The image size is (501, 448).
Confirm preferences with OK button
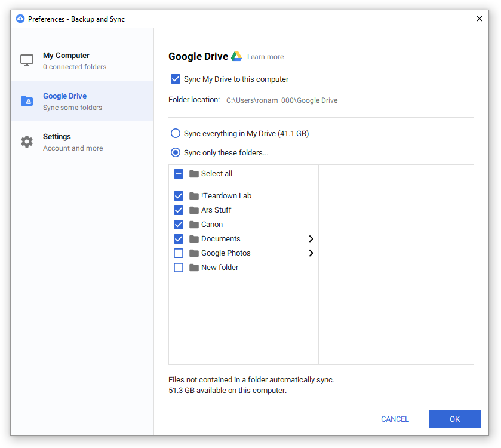pyautogui.click(x=454, y=419)
